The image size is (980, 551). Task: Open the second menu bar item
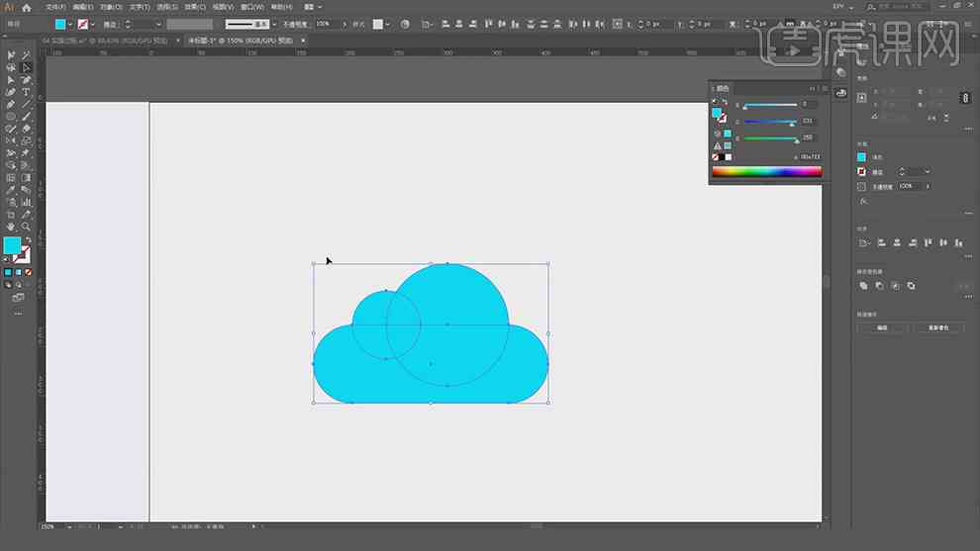coord(82,7)
